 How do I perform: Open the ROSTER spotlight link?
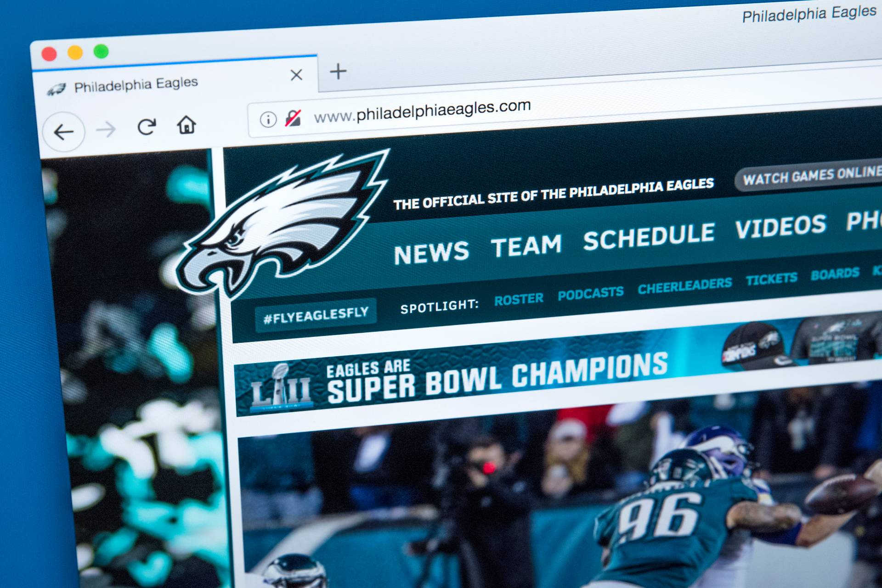[x=519, y=300]
